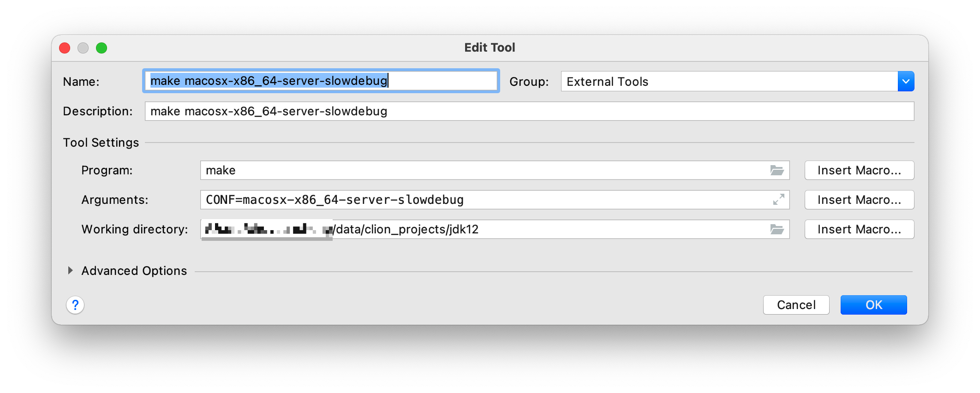
Task: Click the green zoom window button
Action: [x=102, y=48]
